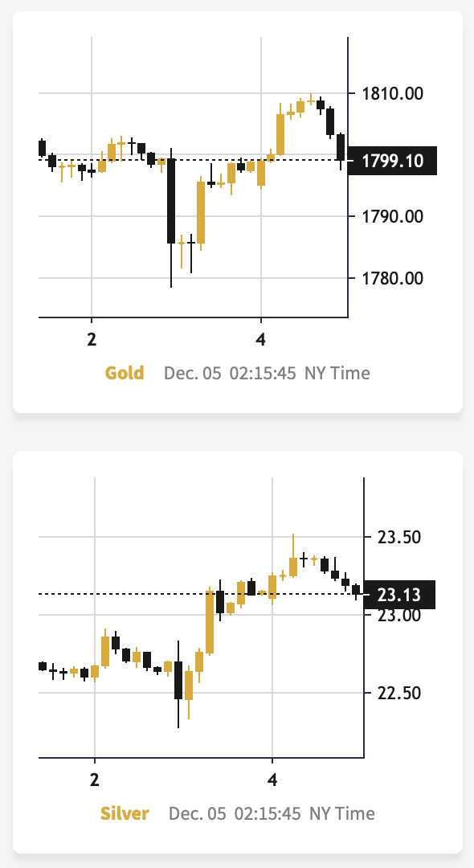
Task: Click the 2 time axis label on silver chart
Action: [95, 780]
